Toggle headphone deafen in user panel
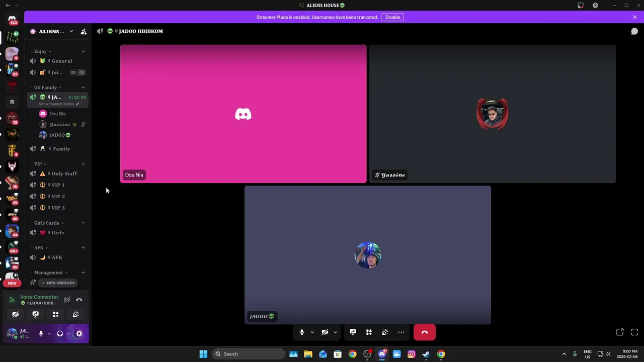This screenshot has height=362, width=644. 60,333
